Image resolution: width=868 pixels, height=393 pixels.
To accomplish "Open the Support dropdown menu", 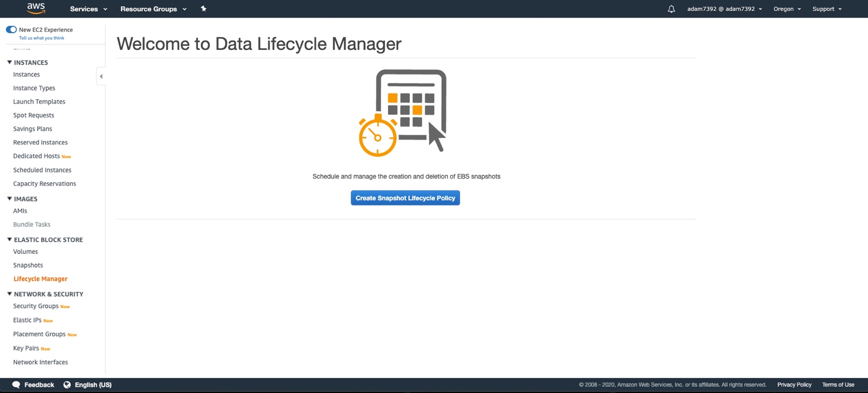I will click(826, 9).
